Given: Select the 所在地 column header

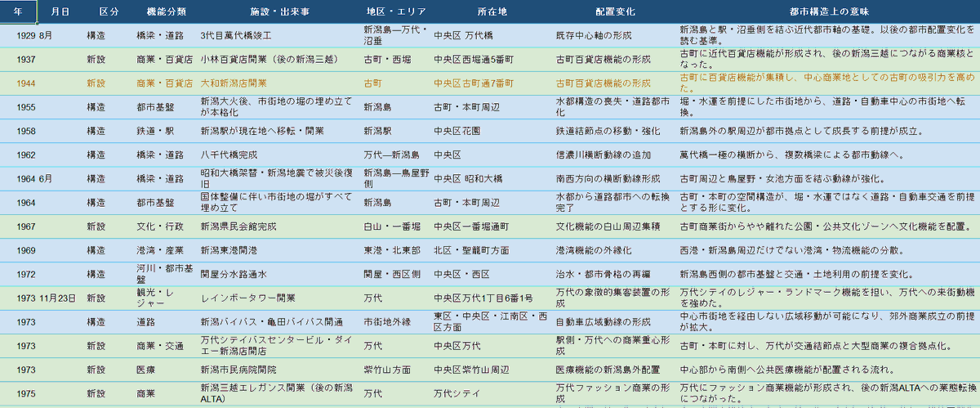Looking at the screenshot, I should [x=492, y=12].
